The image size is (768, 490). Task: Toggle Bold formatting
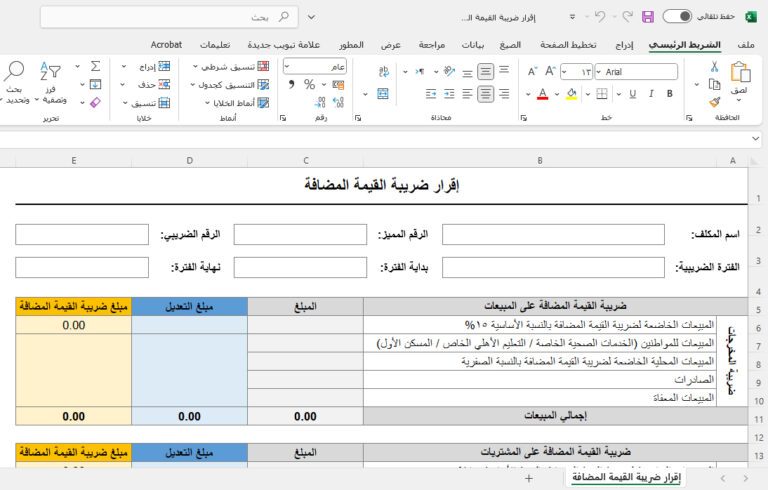670,94
